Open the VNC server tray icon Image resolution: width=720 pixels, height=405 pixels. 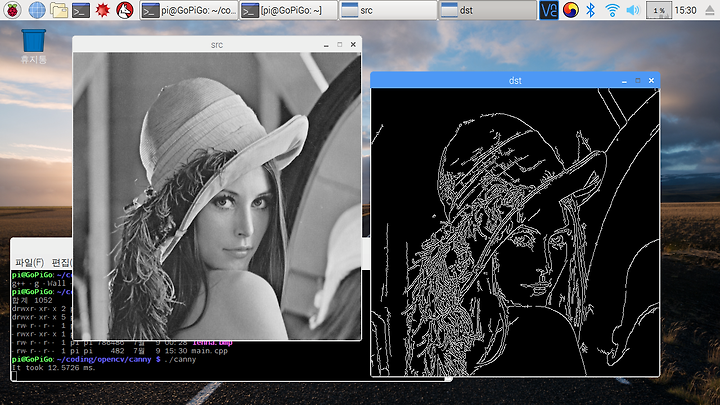click(549, 10)
